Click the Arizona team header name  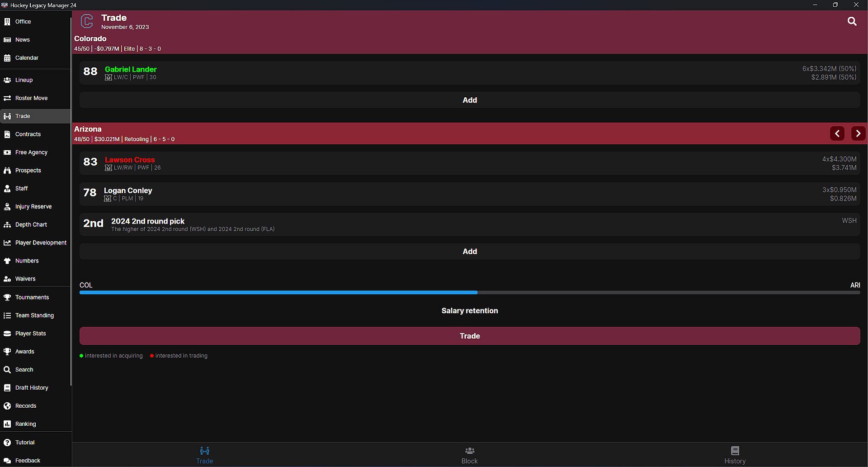tap(88, 129)
